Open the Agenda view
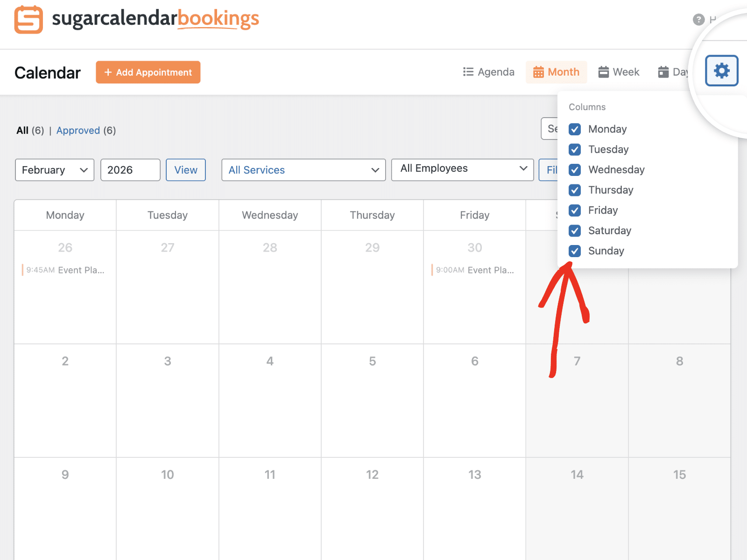This screenshot has height=560, width=747. pos(488,72)
